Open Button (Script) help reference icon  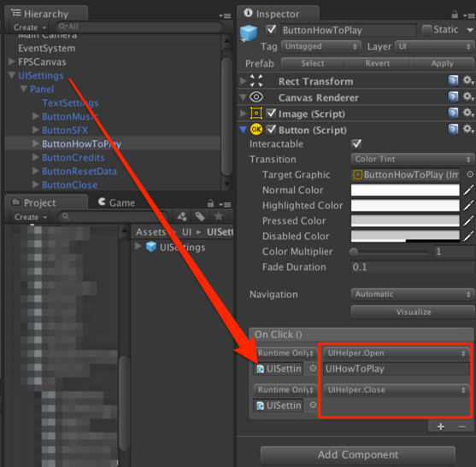click(x=453, y=130)
